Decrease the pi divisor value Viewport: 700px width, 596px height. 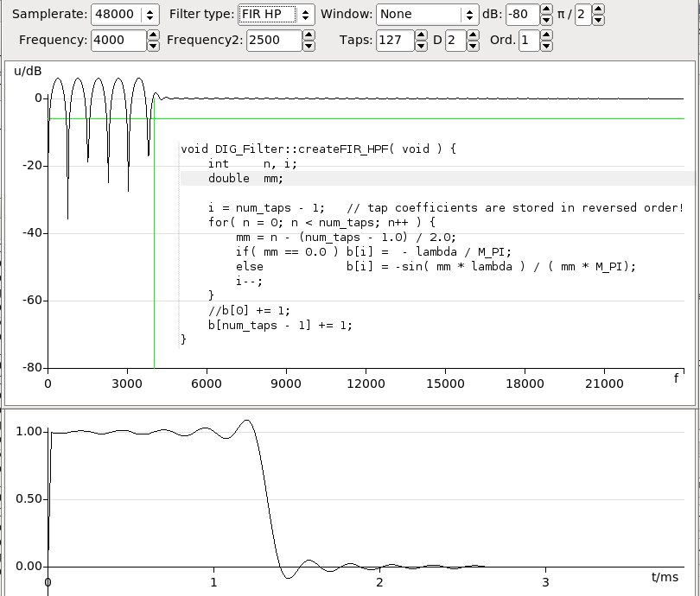coord(598,20)
